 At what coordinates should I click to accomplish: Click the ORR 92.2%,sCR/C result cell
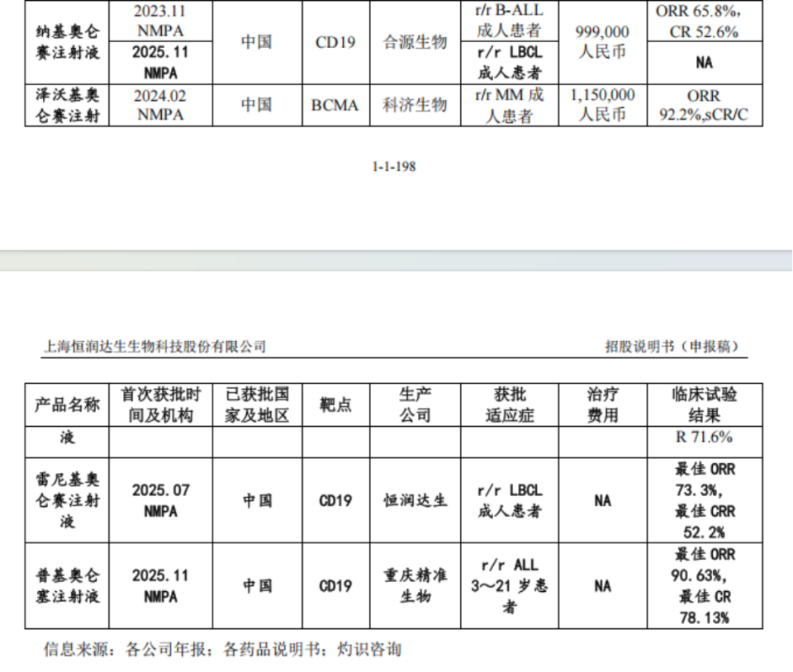pyautogui.click(x=704, y=105)
